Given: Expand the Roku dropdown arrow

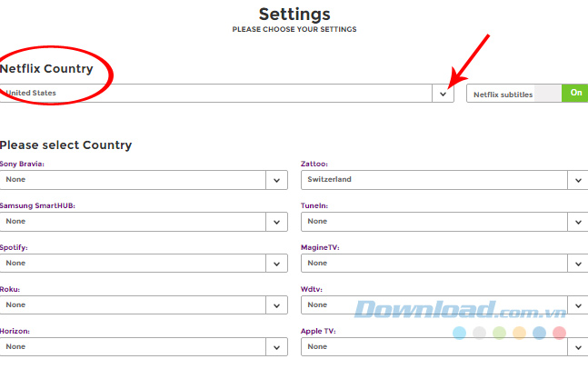Looking at the screenshot, I should click(x=277, y=305).
